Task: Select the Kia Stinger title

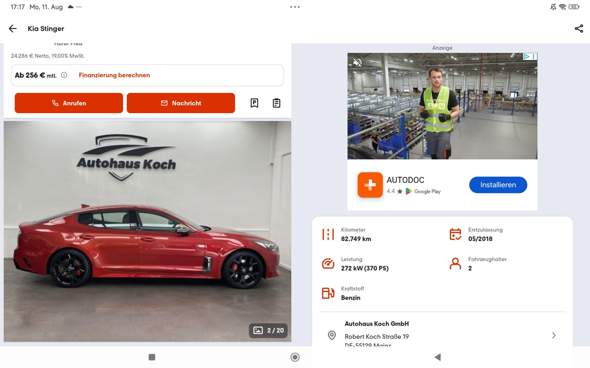Action: 46,29
